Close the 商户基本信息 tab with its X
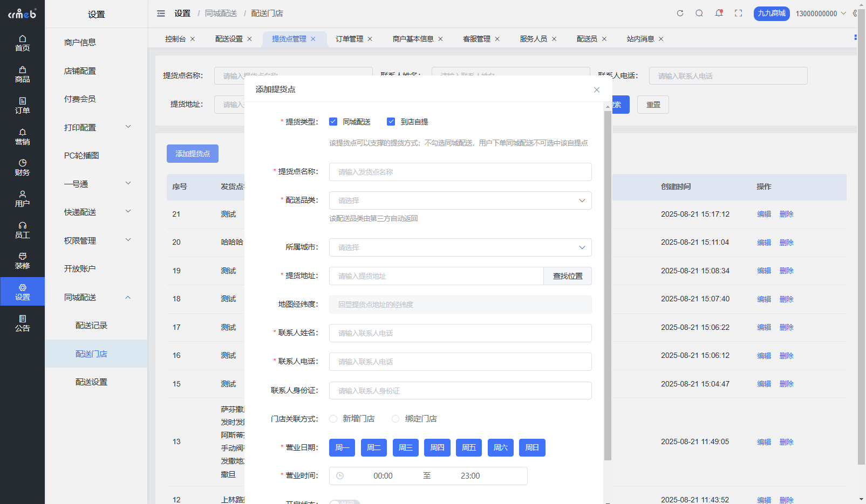The height and width of the screenshot is (504, 866). tap(440, 39)
